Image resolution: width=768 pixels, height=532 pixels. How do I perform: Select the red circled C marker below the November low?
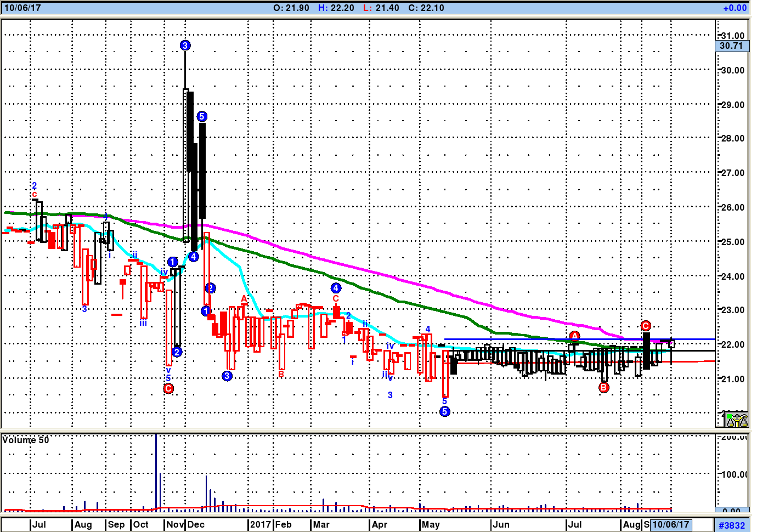pos(168,388)
